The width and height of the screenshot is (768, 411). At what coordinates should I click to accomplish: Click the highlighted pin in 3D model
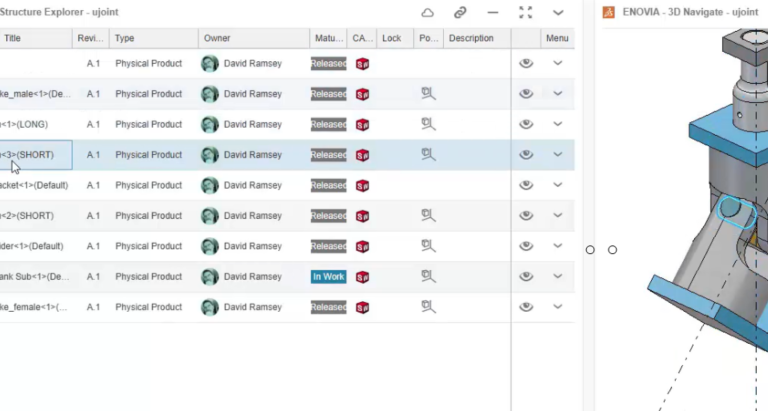click(x=736, y=212)
